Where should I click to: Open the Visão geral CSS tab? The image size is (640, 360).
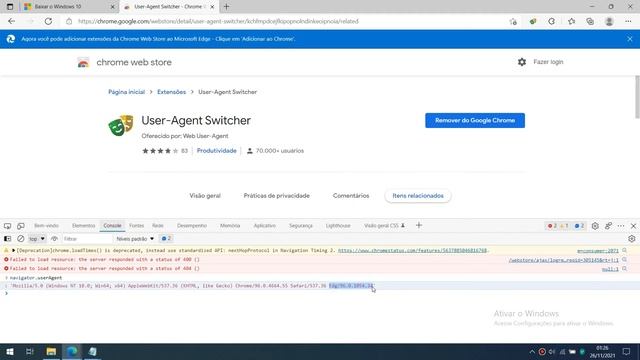click(384, 226)
